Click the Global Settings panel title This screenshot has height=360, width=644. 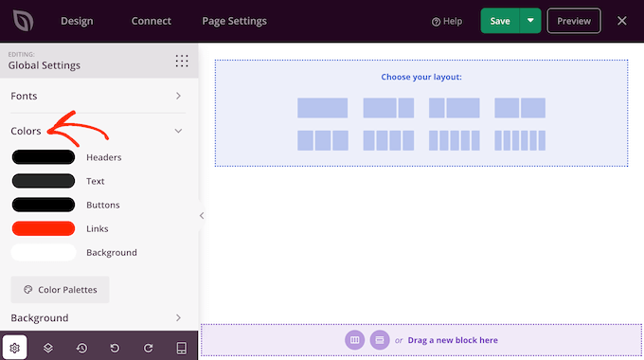point(45,65)
